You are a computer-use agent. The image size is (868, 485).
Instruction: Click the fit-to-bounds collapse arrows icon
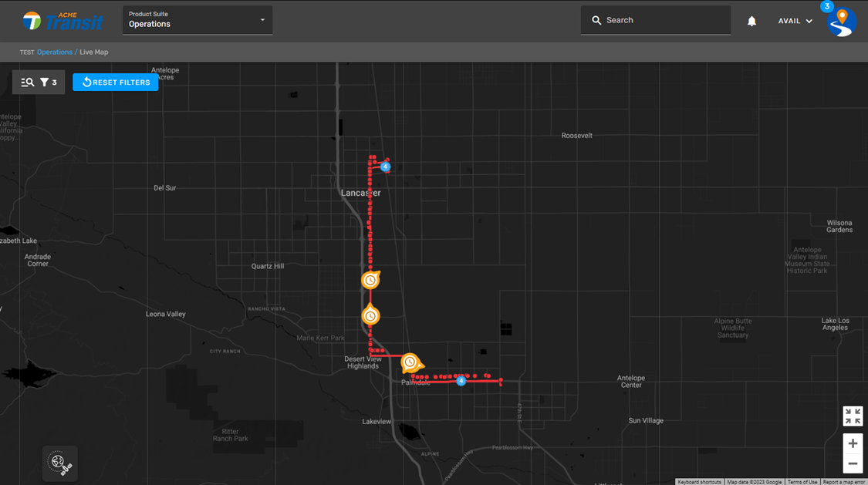tap(853, 416)
